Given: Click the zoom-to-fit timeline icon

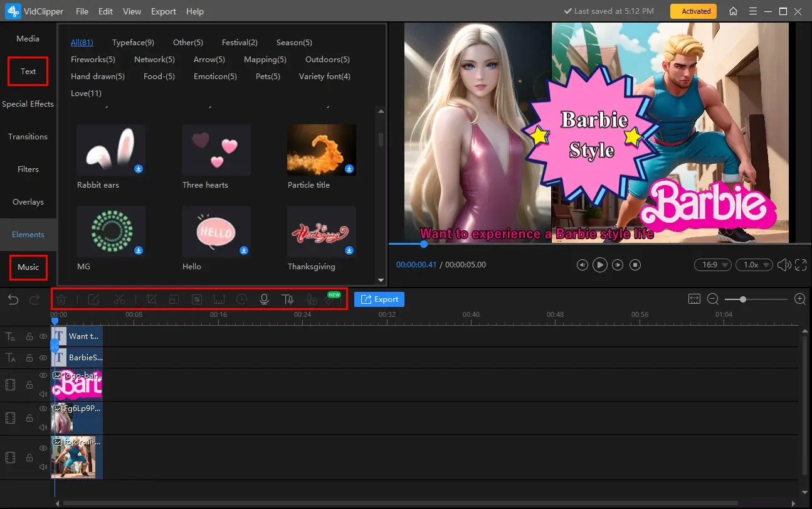Looking at the screenshot, I should (x=694, y=299).
